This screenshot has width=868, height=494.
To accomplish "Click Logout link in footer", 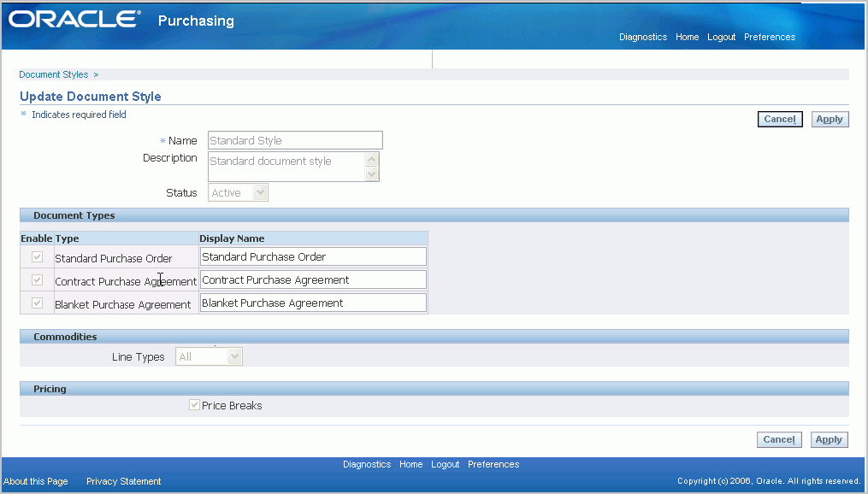I will pyautogui.click(x=445, y=464).
